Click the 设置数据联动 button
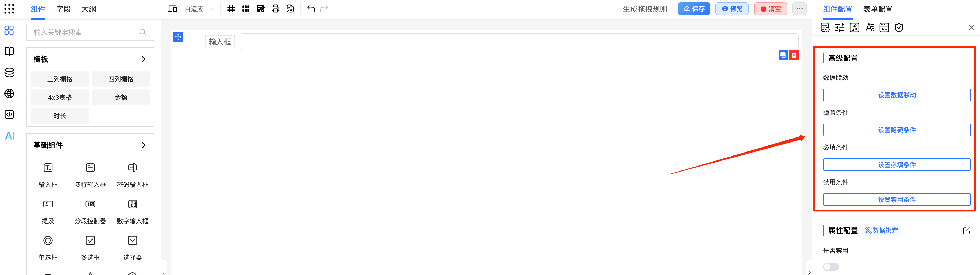Screen dimensions: 980x275 [x=897, y=95]
